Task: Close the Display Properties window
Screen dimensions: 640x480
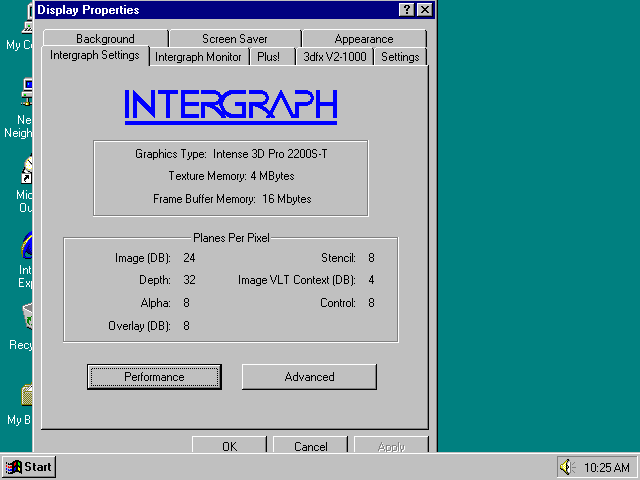Action: 425,9
